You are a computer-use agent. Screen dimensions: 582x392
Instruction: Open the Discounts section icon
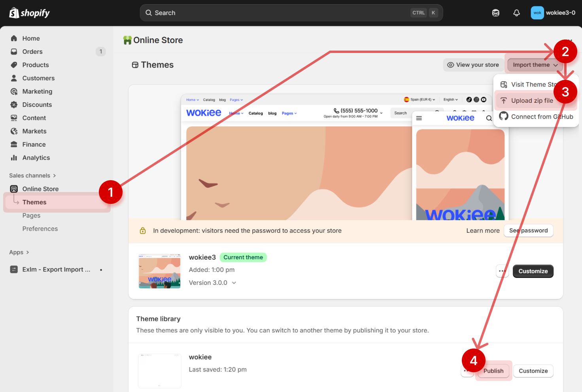pos(14,105)
